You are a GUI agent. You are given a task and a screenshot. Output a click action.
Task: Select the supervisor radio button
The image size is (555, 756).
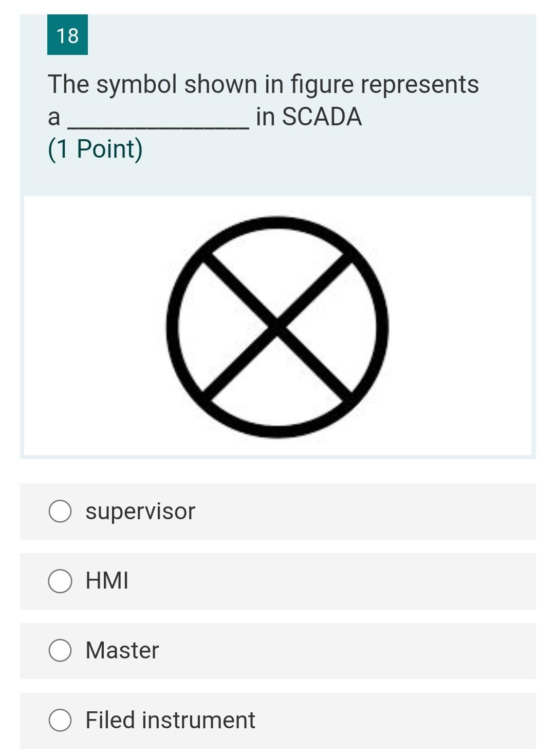60,511
